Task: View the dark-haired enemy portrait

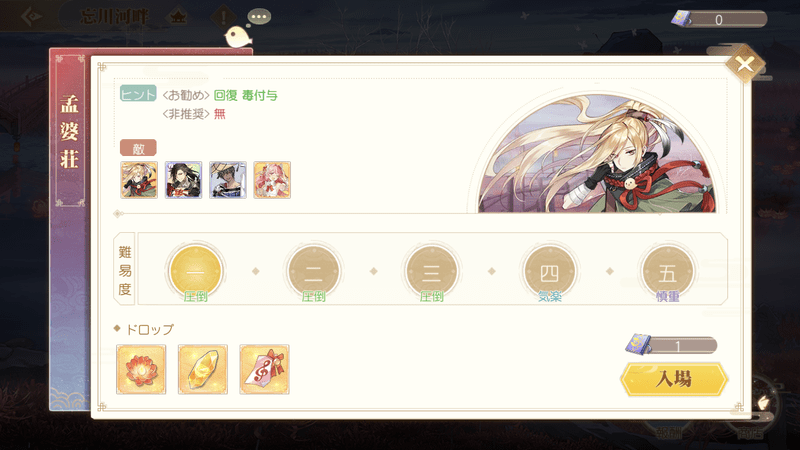Action: click(183, 180)
